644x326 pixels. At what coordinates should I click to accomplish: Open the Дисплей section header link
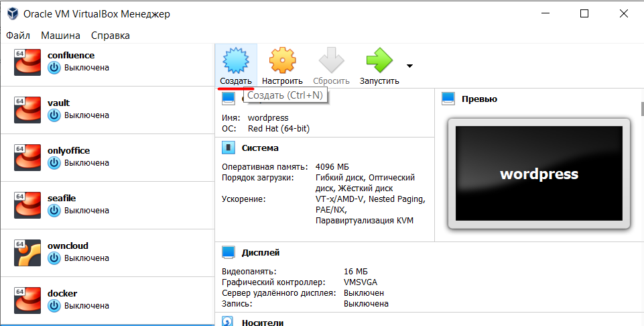[261, 252]
